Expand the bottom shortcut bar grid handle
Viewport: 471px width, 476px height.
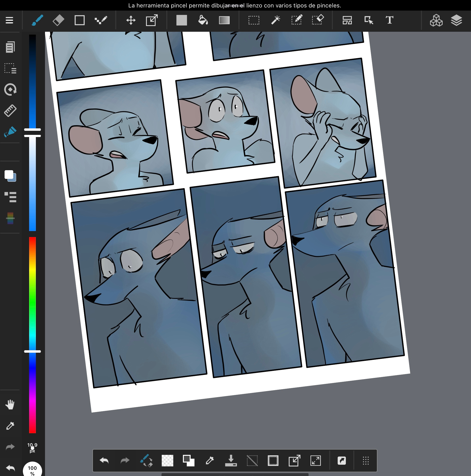click(366, 460)
